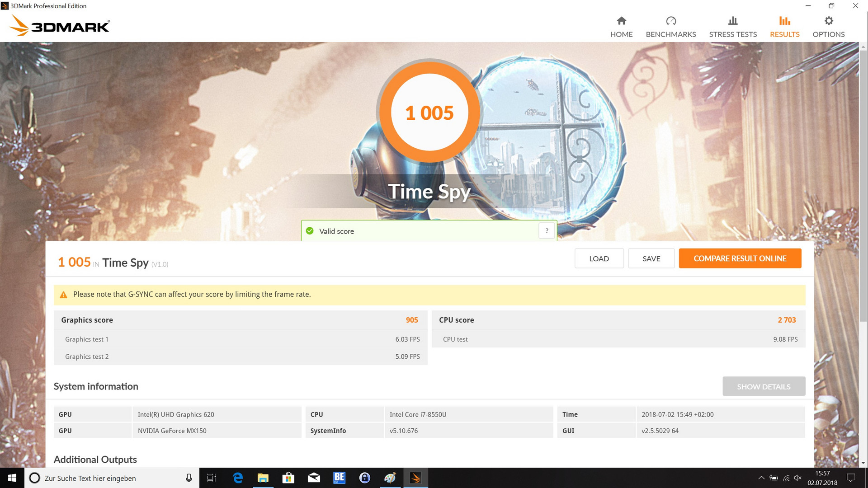868x488 pixels.
Task: Switch to the BENCHMARKS tab
Action: [x=671, y=27]
